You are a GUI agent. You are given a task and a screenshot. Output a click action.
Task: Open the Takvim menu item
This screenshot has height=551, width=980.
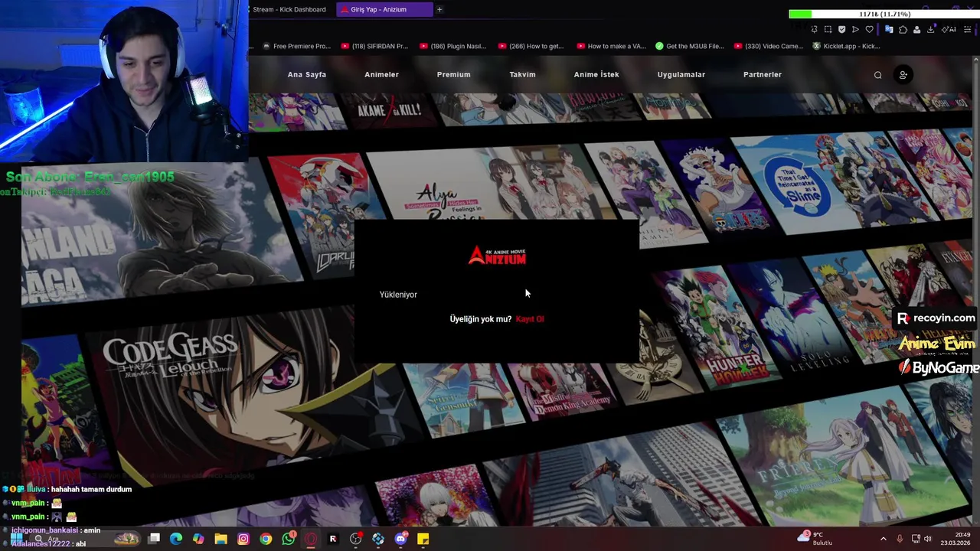(522, 74)
